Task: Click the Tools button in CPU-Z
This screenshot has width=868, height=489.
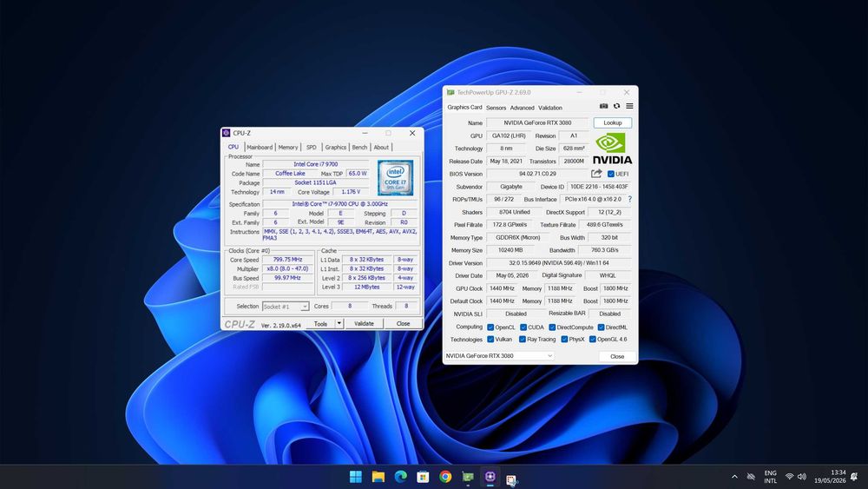Action: [320, 323]
